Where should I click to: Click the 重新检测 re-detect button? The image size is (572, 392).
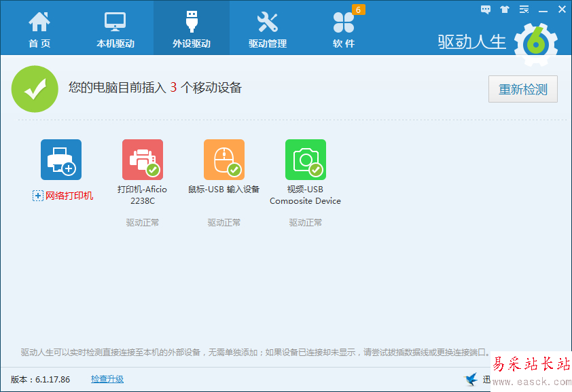click(522, 89)
